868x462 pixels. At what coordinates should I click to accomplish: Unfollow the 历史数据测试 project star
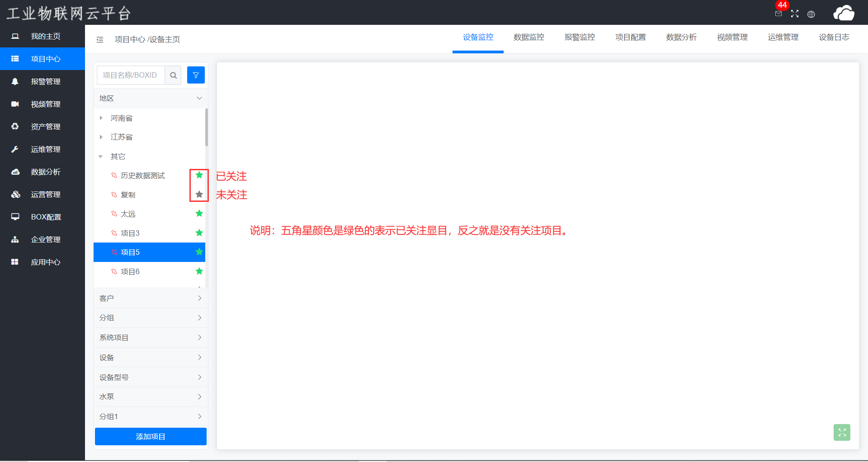[199, 175]
